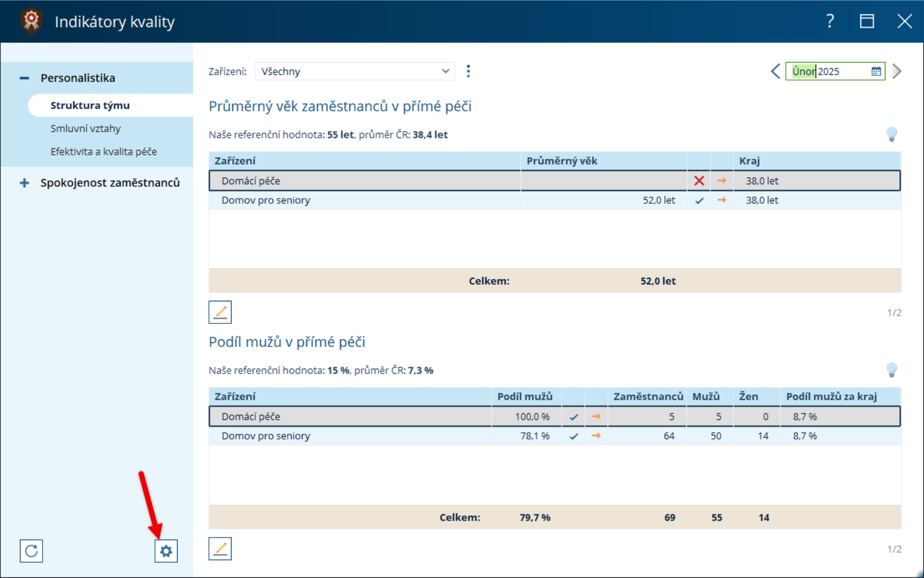
Task: Click the edit pencil under Průměrný věk table
Action: click(x=220, y=312)
